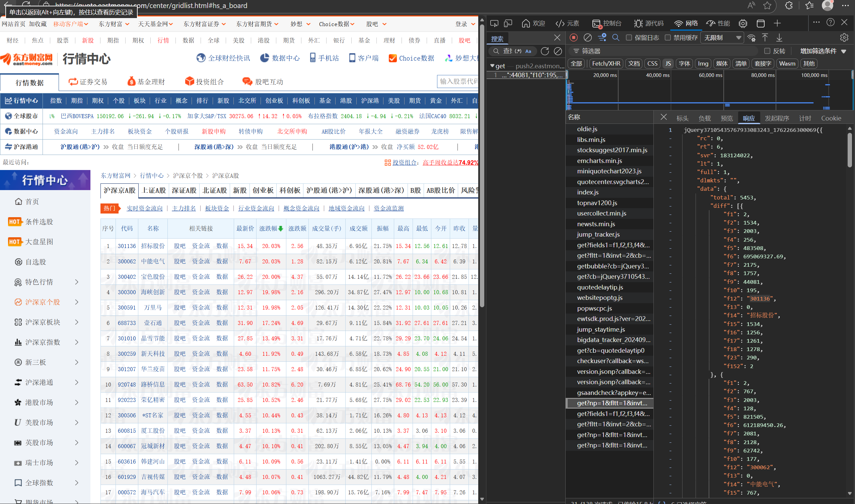Clear the network log
855x504 pixels.
587,37
